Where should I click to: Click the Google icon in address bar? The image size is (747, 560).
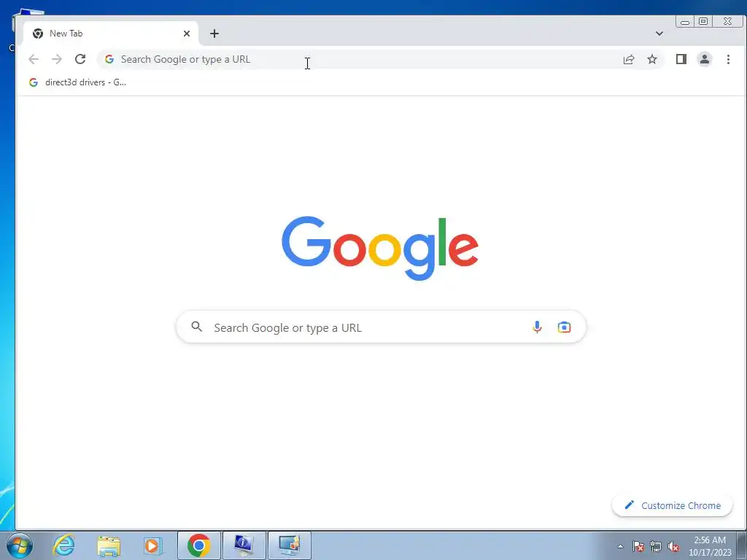point(109,59)
